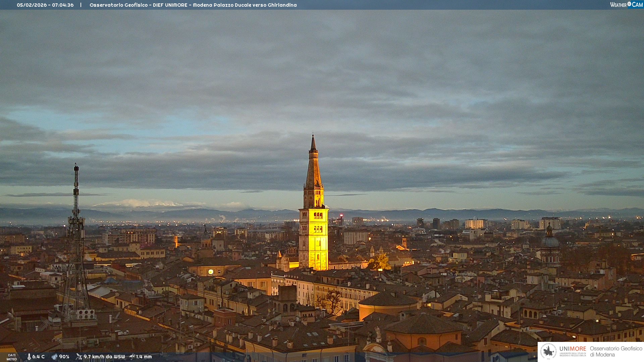Click the wind anemometer icon
This screenshot has height=362, width=644.
click(x=79, y=357)
